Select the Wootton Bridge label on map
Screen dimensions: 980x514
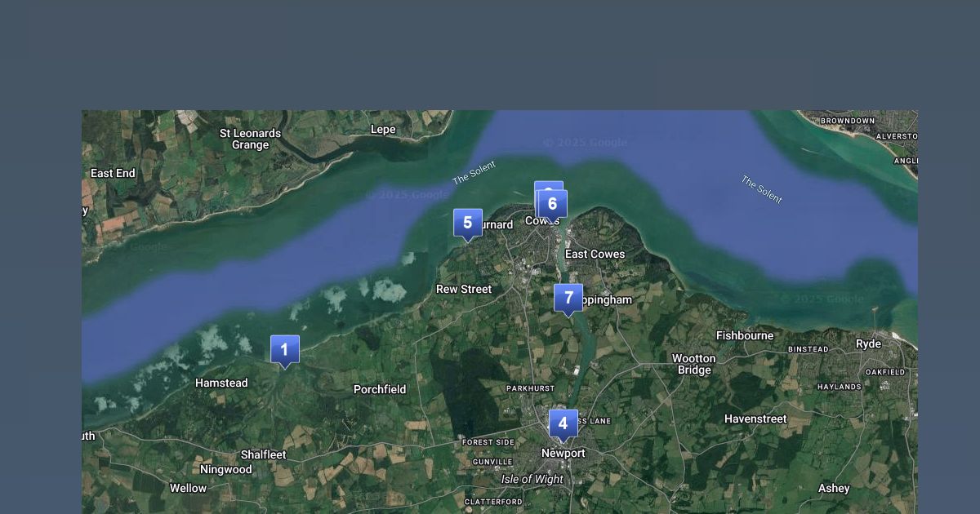tap(693, 364)
